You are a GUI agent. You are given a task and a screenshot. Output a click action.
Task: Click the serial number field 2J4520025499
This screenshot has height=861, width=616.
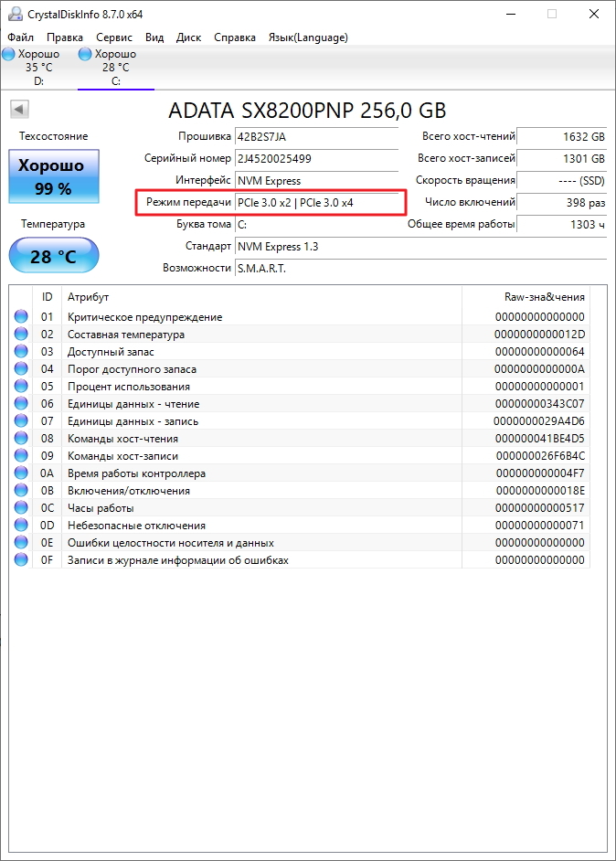click(316, 159)
